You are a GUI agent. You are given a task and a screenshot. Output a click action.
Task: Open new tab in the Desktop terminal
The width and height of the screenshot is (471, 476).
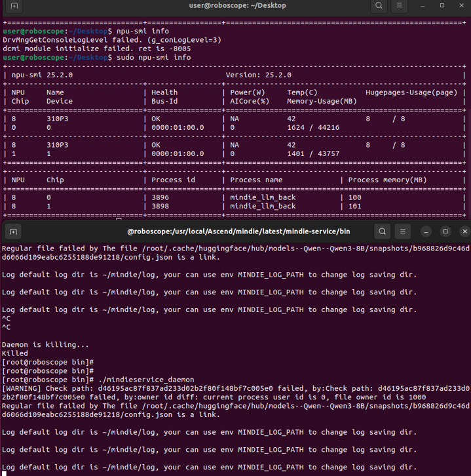[x=14, y=6]
